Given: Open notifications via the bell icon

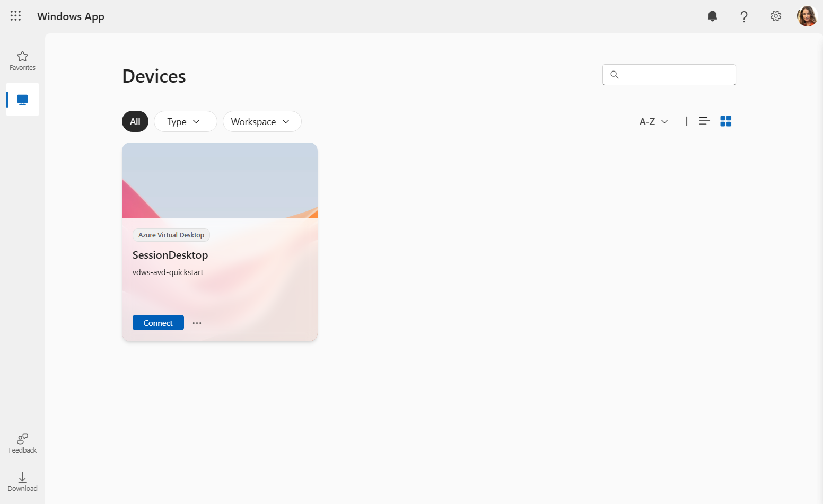Looking at the screenshot, I should click(x=712, y=16).
